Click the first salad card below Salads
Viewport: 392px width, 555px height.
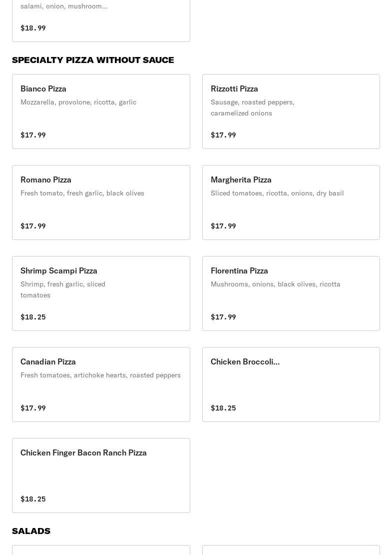[x=101, y=550]
